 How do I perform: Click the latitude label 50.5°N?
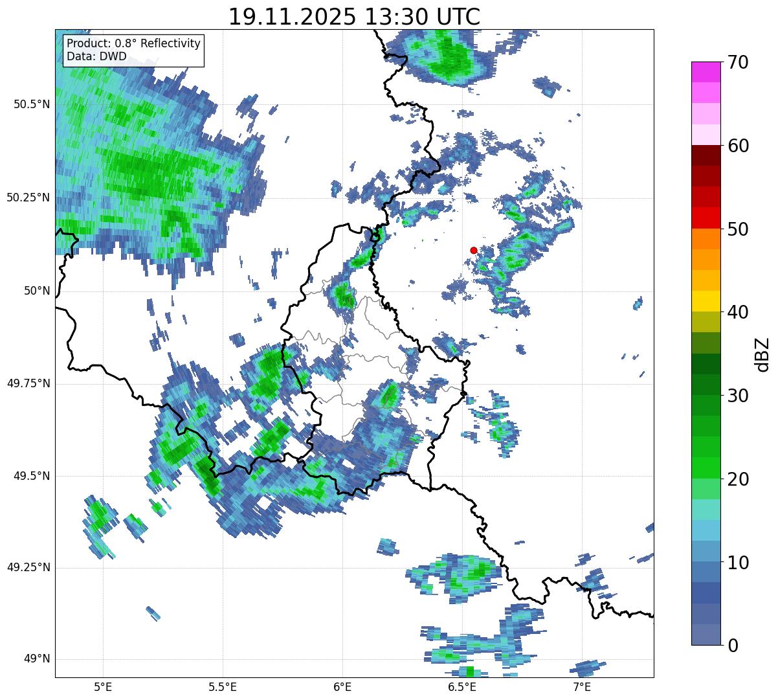[31, 104]
